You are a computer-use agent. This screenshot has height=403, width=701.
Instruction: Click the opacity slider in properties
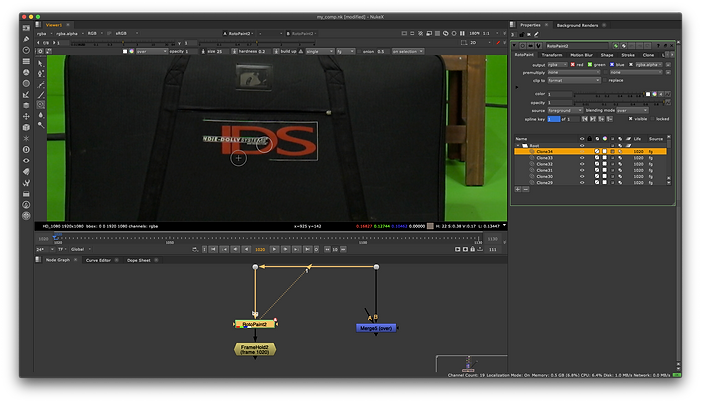click(618, 102)
